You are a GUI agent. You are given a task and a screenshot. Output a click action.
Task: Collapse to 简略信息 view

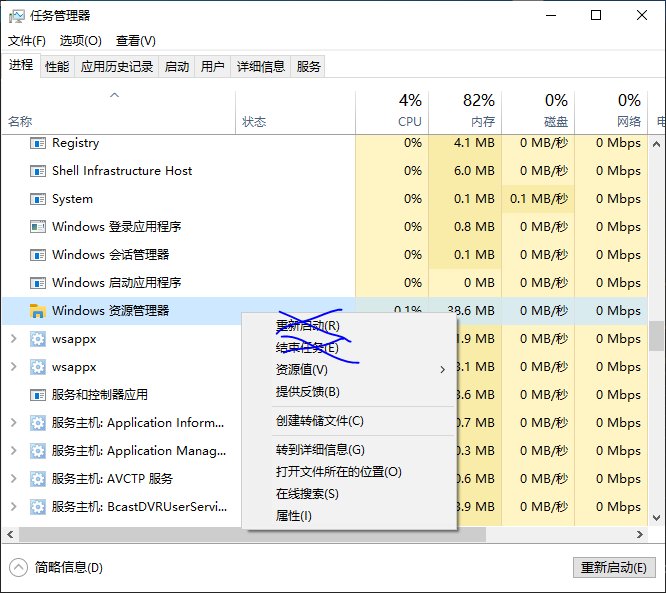point(60,568)
